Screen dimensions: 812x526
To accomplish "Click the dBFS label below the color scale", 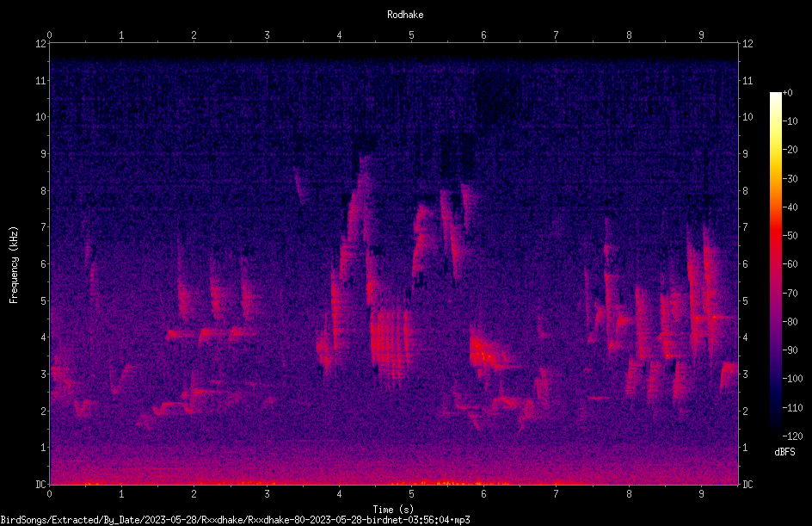I will coord(784,452).
